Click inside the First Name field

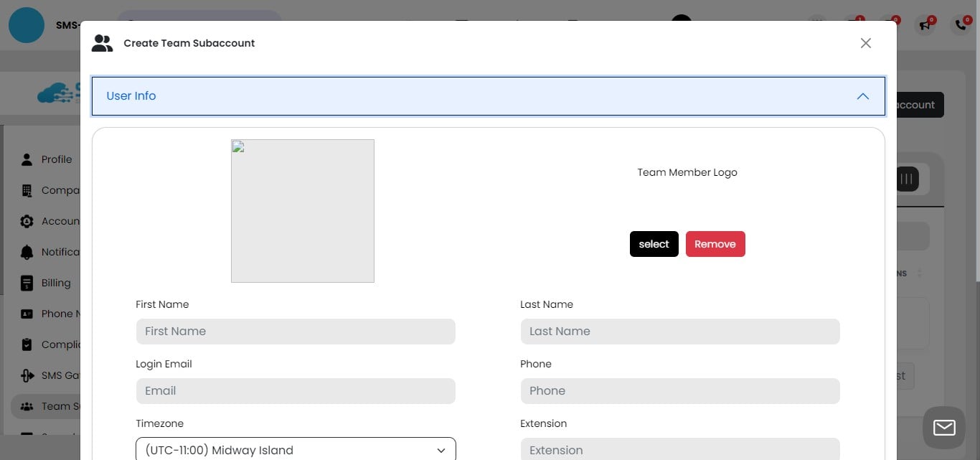point(295,331)
